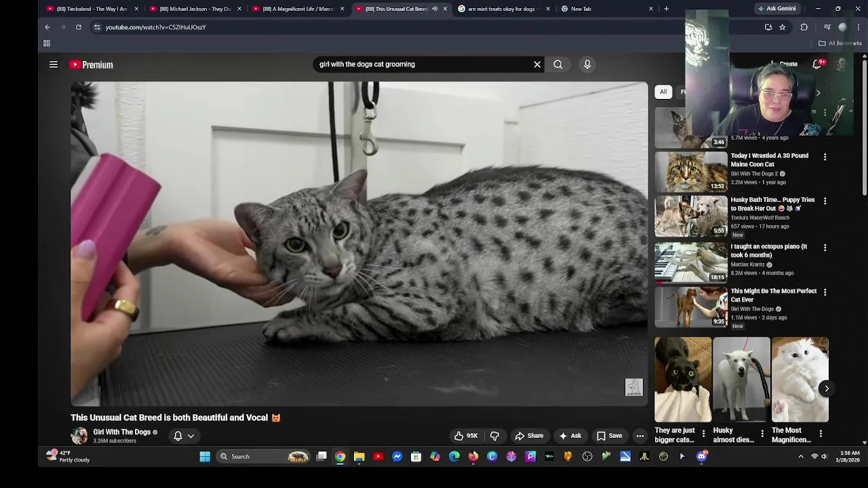Open Firefox from the taskbar
868x488 pixels.
pyautogui.click(x=473, y=457)
